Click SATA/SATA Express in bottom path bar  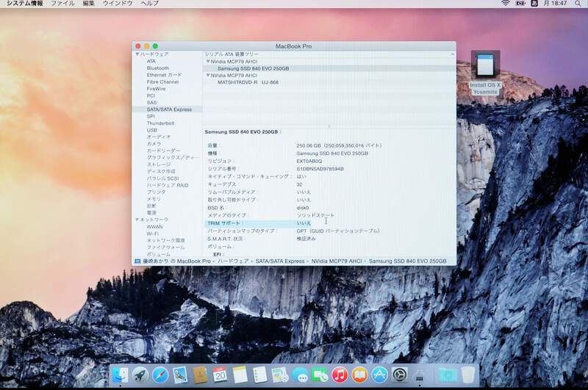[x=280, y=261]
